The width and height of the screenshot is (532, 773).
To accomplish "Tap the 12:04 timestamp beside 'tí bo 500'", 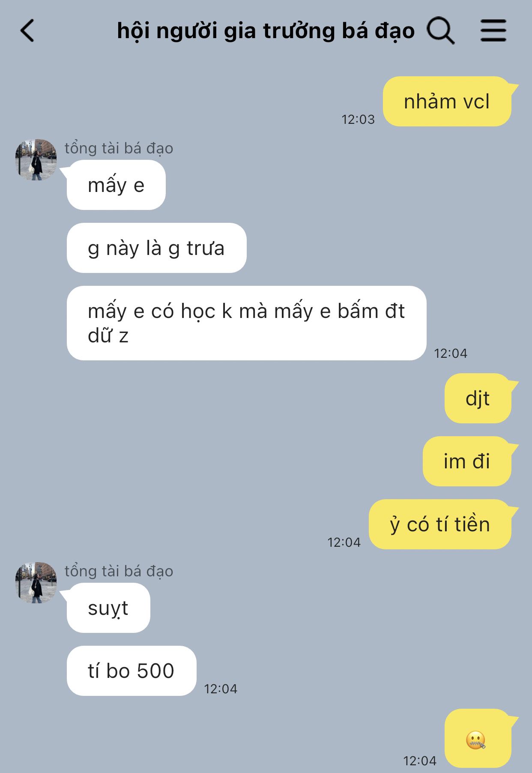I will 221,689.
